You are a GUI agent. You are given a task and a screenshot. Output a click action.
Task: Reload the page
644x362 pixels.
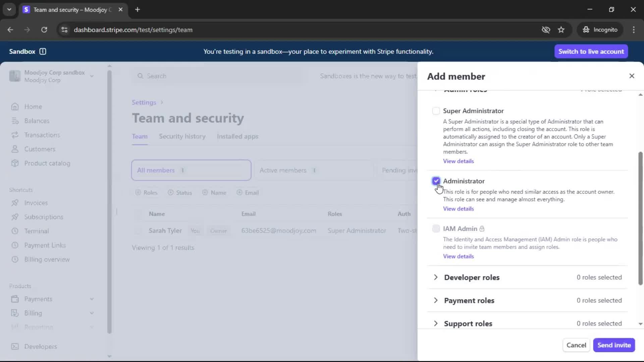pos(44,30)
